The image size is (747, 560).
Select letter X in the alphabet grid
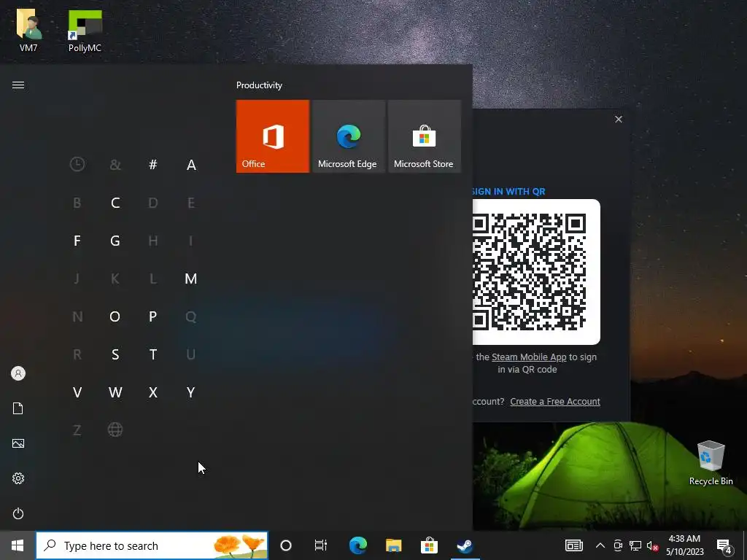153,392
